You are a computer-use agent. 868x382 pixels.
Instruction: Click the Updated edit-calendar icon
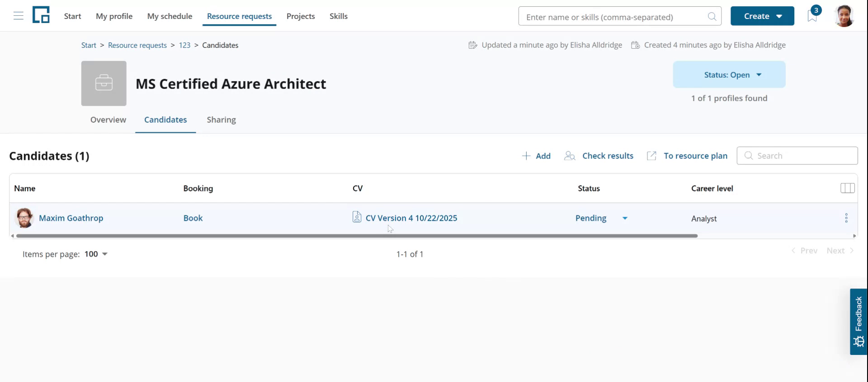coord(473,45)
